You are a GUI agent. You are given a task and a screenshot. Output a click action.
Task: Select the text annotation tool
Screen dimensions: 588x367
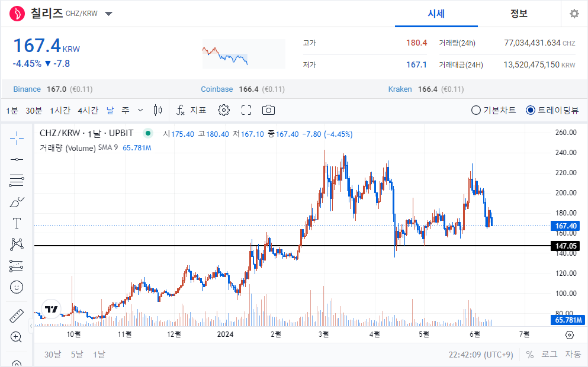coord(17,223)
